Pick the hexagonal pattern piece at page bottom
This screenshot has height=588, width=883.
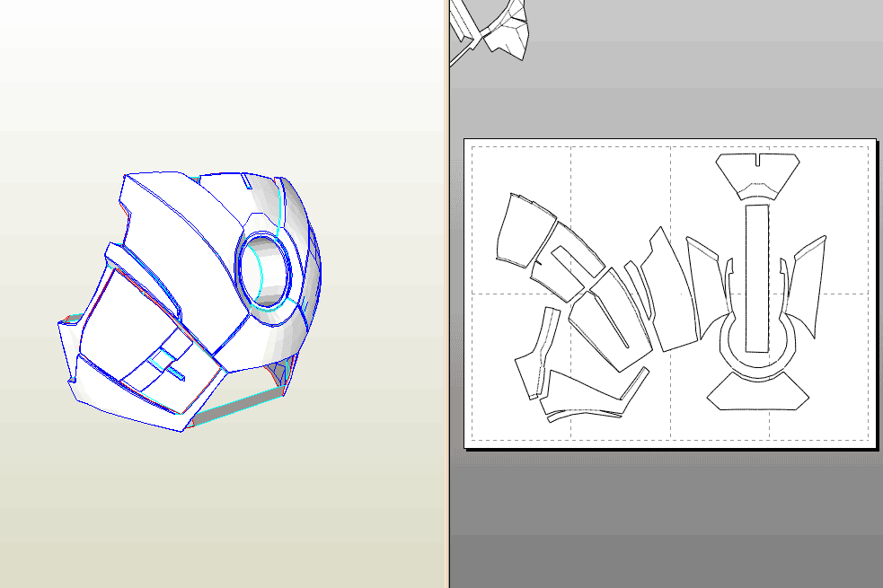[758, 391]
